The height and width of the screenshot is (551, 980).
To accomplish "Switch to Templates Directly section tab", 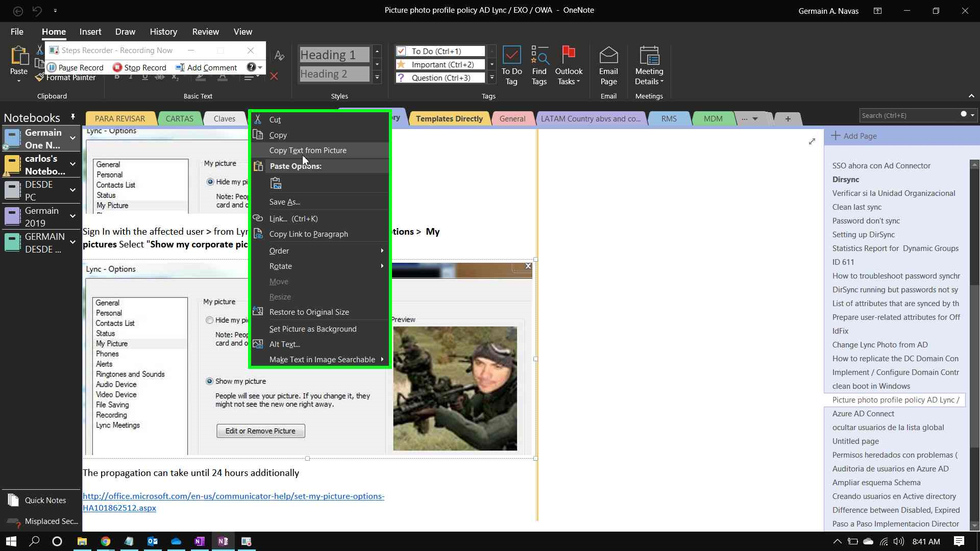I will [x=449, y=119].
